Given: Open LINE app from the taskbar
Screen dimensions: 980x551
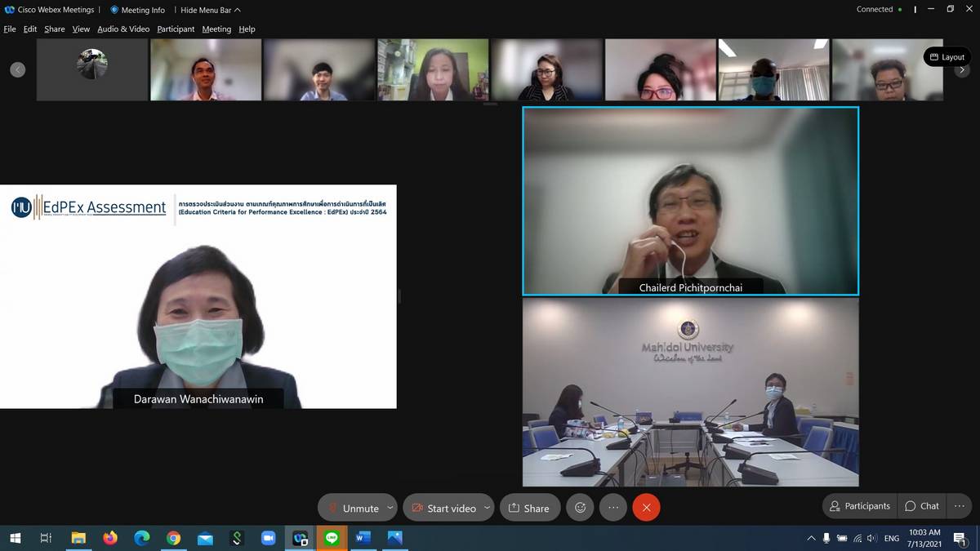Looking at the screenshot, I should (x=332, y=538).
